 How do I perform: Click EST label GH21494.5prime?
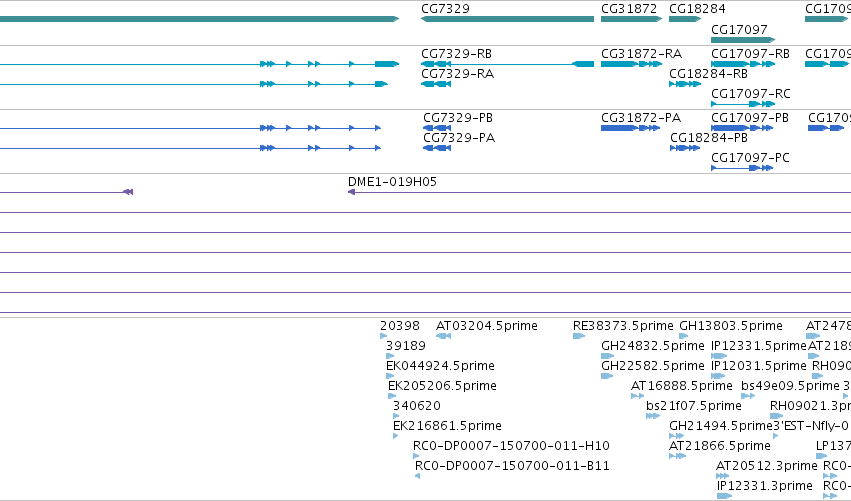(721, 426)
